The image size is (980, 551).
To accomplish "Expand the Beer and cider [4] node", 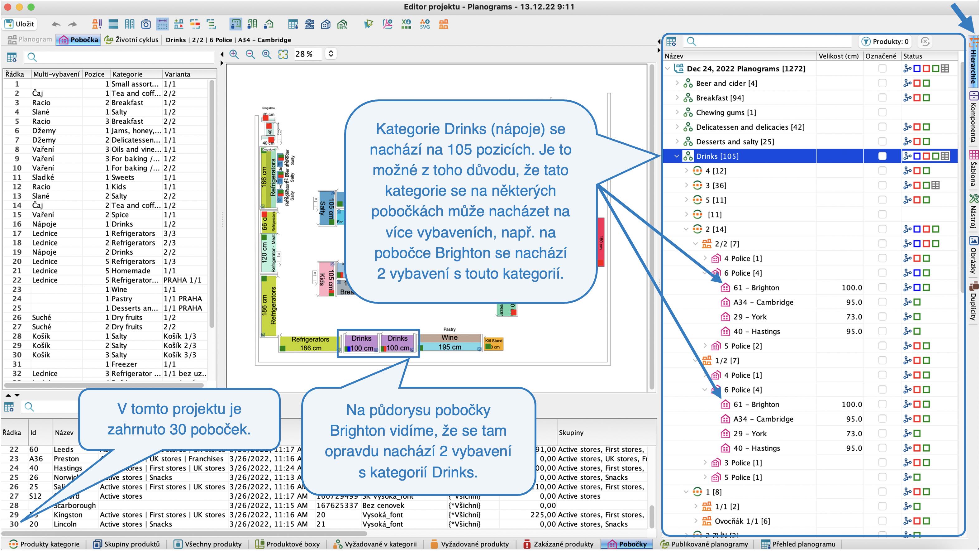I will point(677,83).
